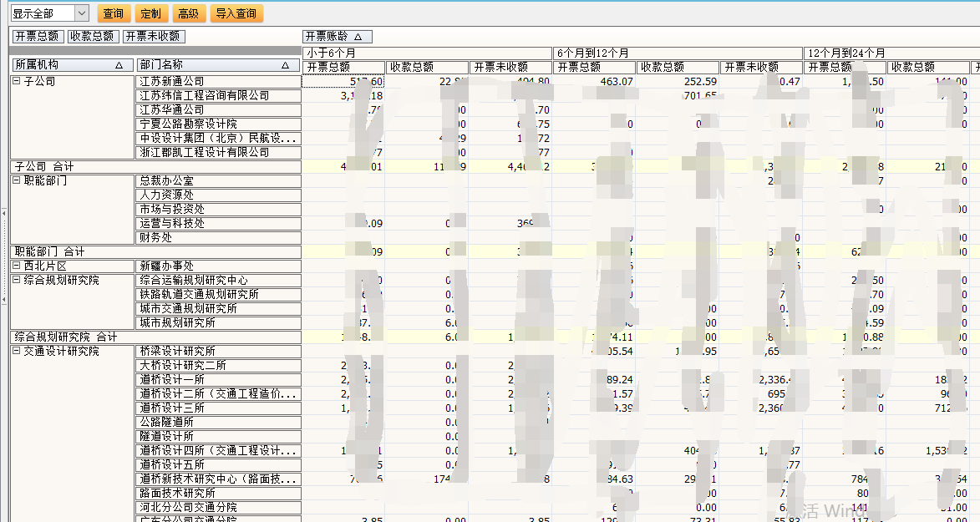
Task: Click 开票未收额 header under 小于6个月
Action: [510, 67]
